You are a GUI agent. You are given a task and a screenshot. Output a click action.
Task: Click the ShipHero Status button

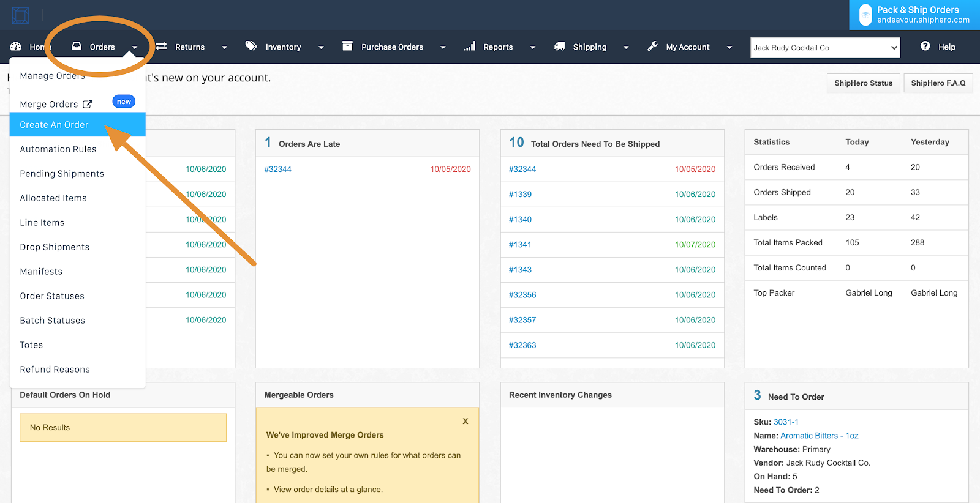click(864, 83)
